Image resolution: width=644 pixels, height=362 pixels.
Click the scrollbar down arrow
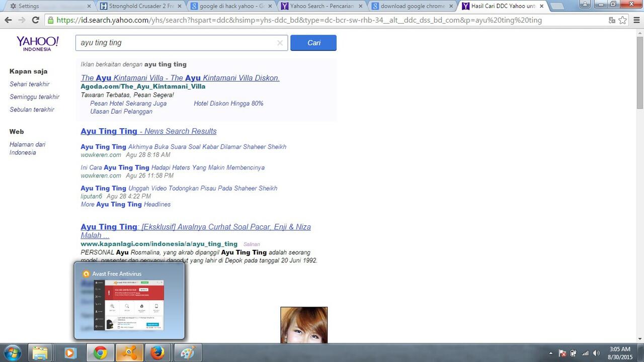click(640, 339)
